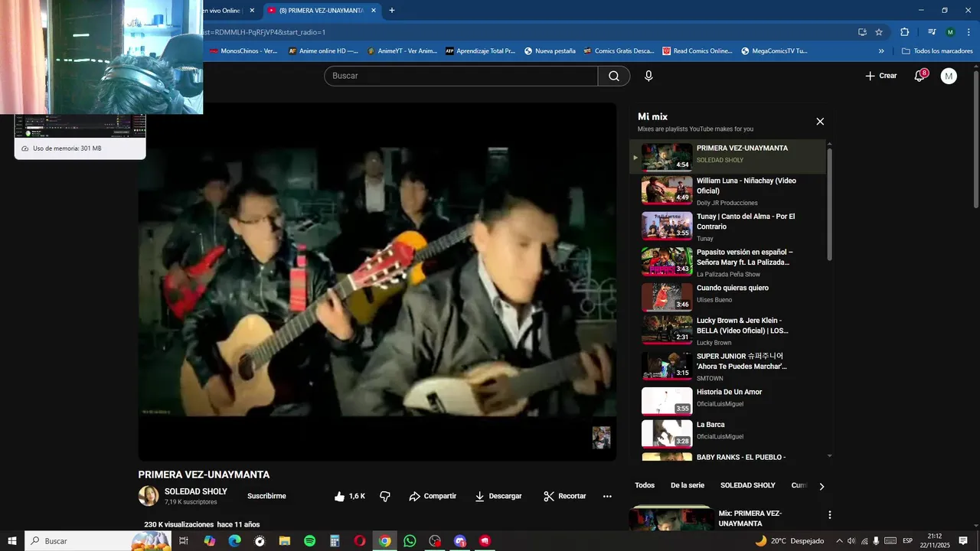Bookmark this page with the star icon
The image size is (980, 551).
click(879, 32)
